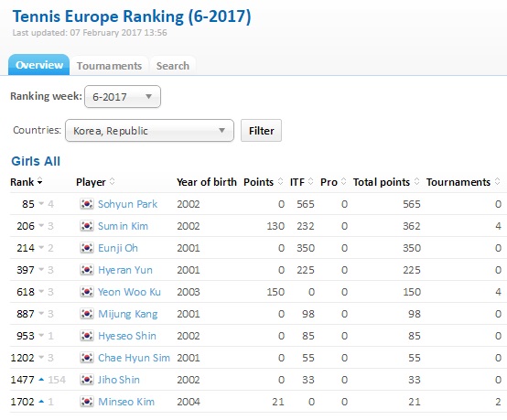
Task: Open Jiho Shin player profile
Action: 119,380
